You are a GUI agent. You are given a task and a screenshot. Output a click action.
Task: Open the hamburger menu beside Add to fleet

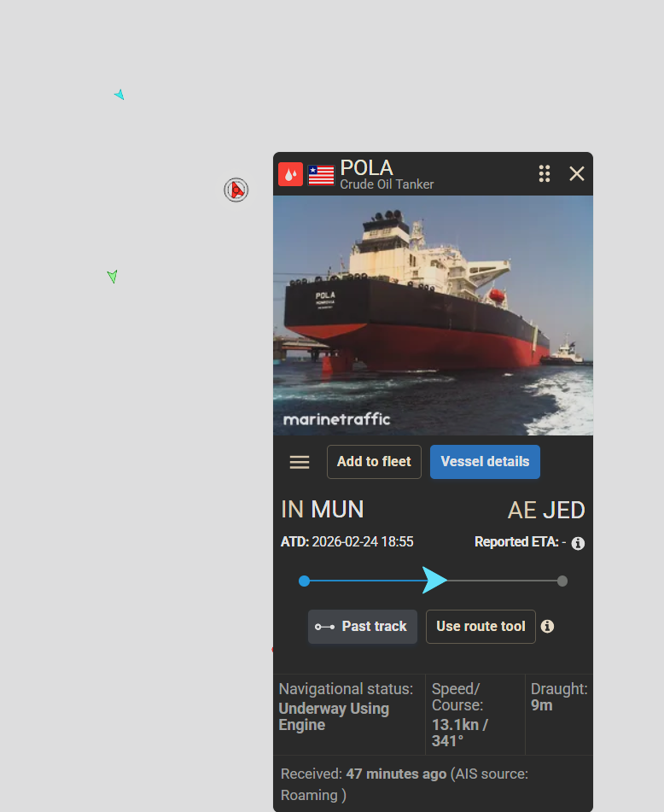tap(300, 462)
